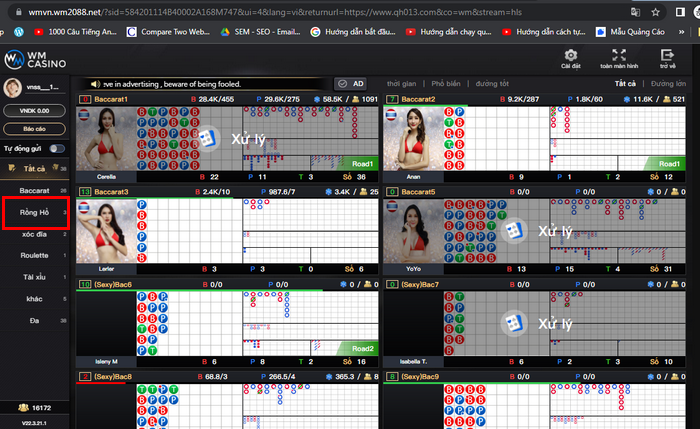This screenshot has width=700, height=429.
Task: Click dealer Anan's photo thumbnail
Action: (413, 139)
